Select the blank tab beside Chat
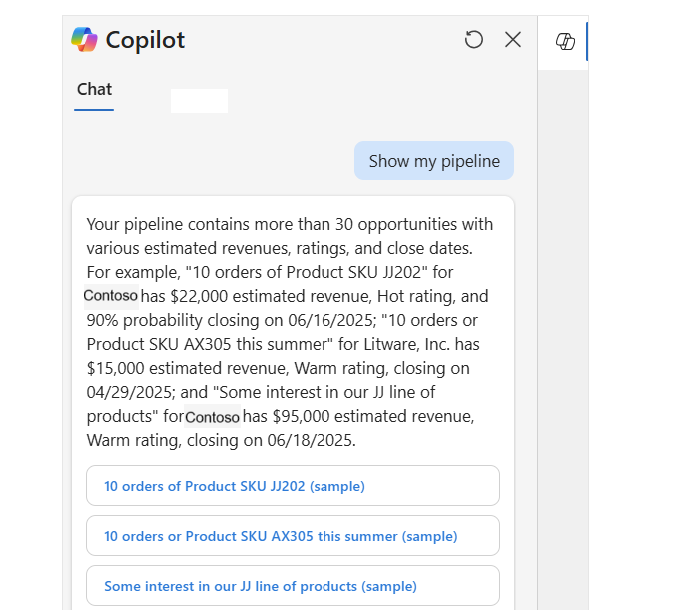The height and width of the screenshot is (610, 692). point(199,101)
